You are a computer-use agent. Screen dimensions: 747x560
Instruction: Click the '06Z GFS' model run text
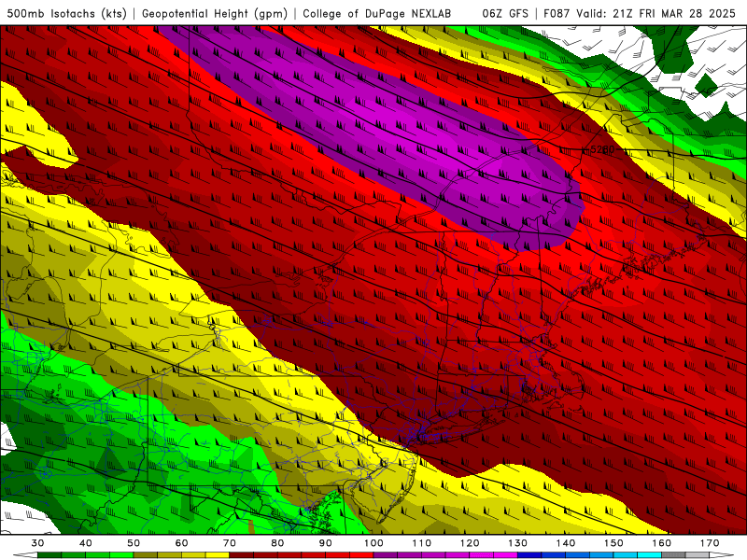click(505, 13)
